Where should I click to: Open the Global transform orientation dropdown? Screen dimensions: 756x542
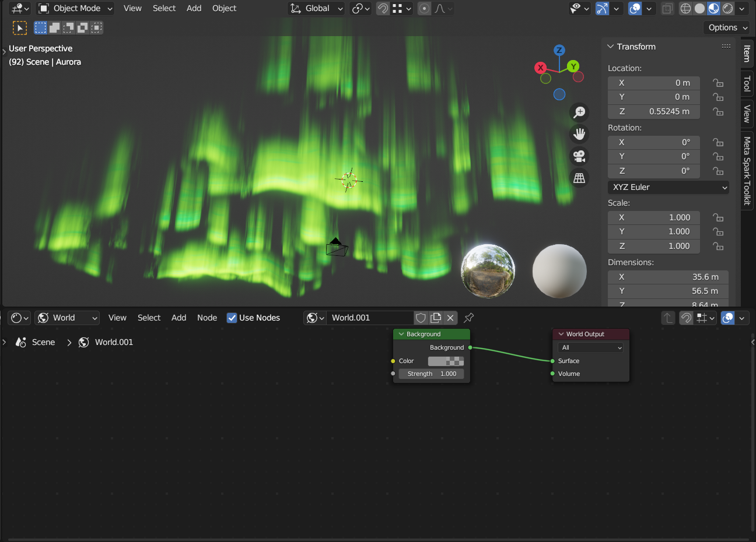[316, 8]
